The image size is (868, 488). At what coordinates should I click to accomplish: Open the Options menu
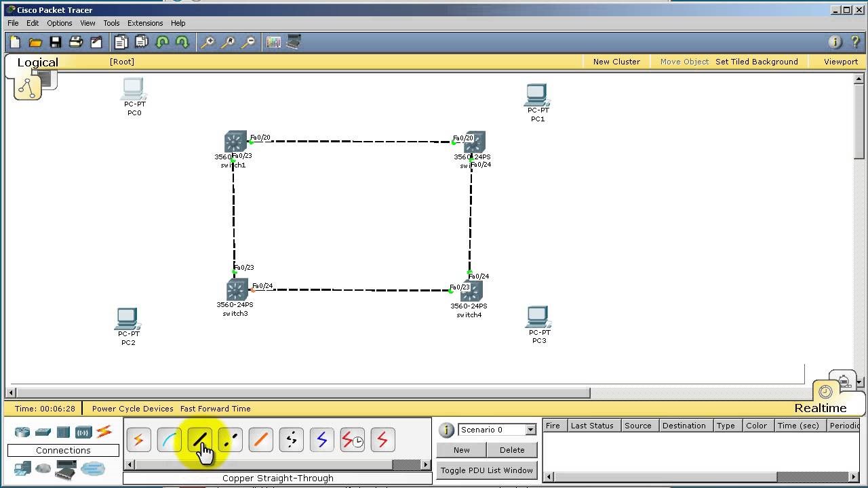pos(59,23)
